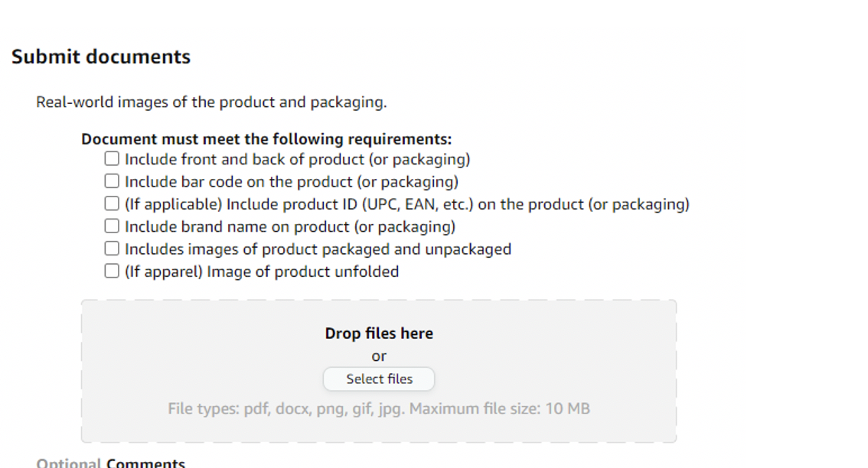This screenshot has width=868, height=468.
Task: Click the product ID (UPC, EAN, etc.) label text
Action: [406, 204]
